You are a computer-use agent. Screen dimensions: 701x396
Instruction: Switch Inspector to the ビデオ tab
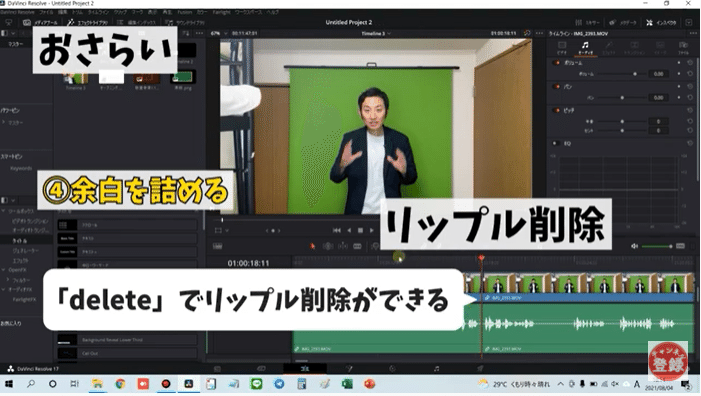562,47
